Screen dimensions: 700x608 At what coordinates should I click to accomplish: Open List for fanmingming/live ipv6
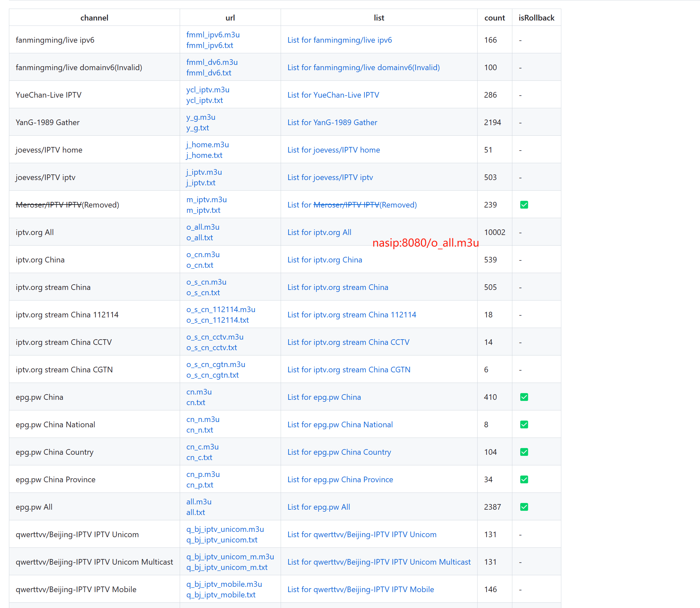pyautogui.click(x=340, y=40)
